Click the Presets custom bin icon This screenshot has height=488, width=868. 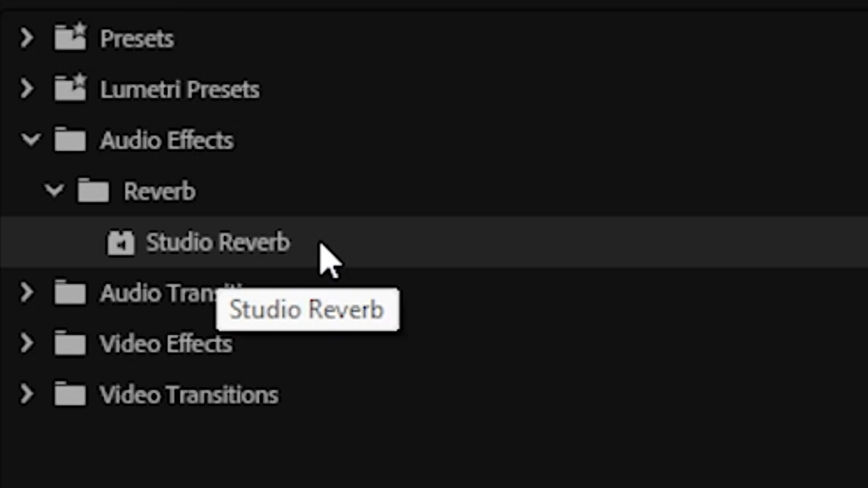(70, 37)
